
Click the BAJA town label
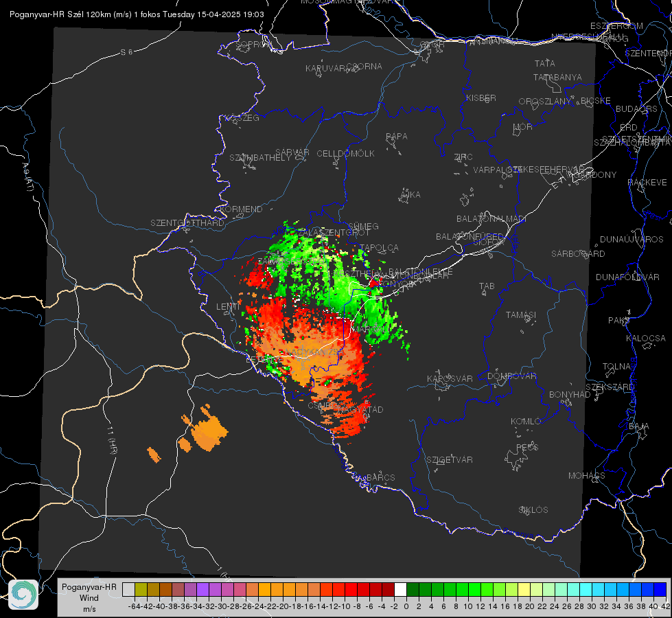[639, 426]
